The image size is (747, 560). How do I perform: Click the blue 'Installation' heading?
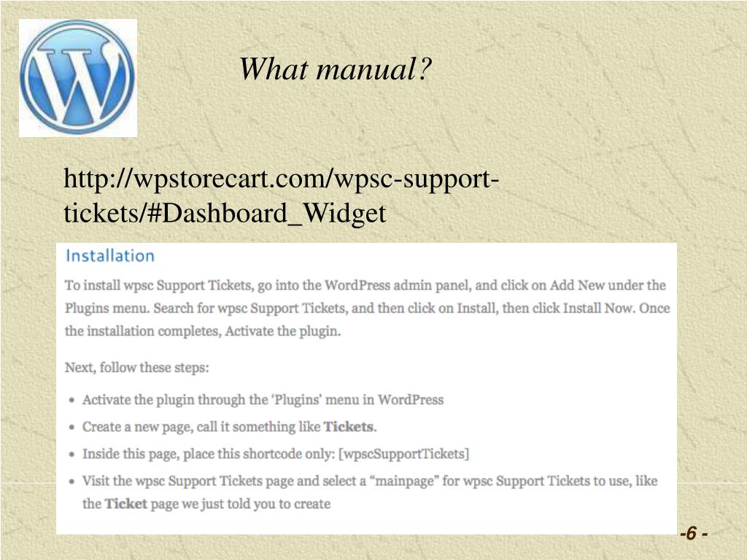point(110,256)
